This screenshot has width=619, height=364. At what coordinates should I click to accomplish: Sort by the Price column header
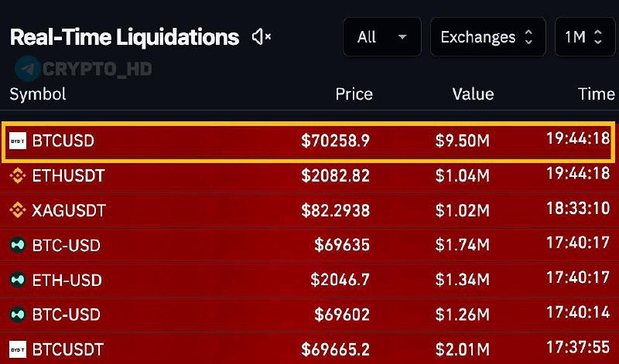coord(354,94)
